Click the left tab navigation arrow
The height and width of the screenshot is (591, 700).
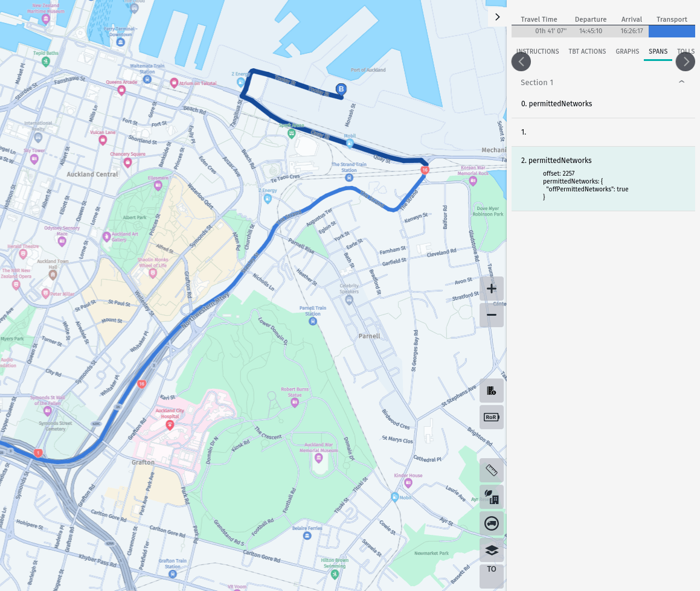click(x=521, y=62)
